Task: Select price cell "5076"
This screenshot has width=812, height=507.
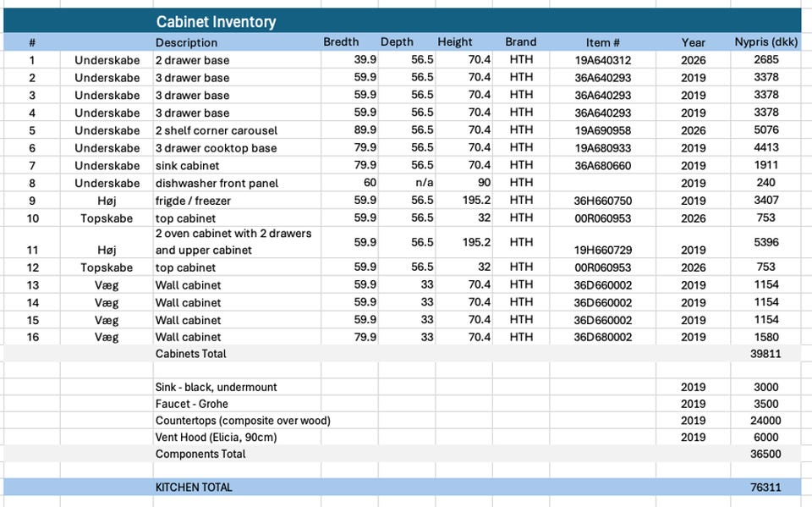Action: [766, 130]
